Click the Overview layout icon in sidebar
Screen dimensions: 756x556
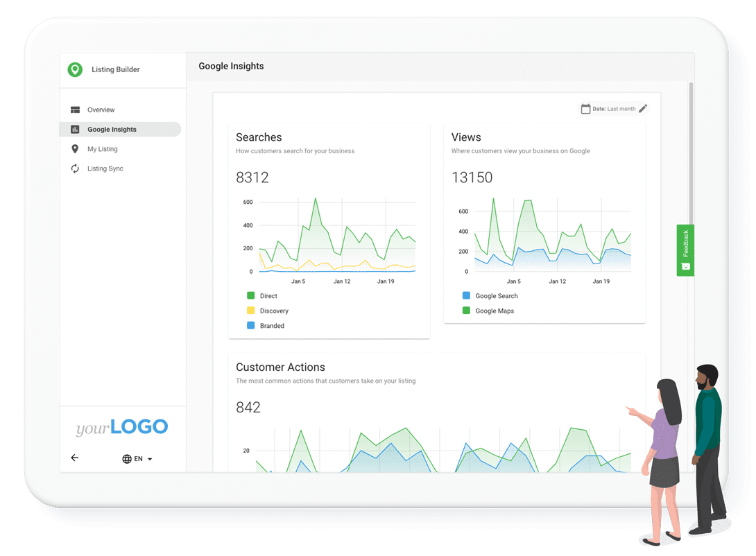[75, 110]
